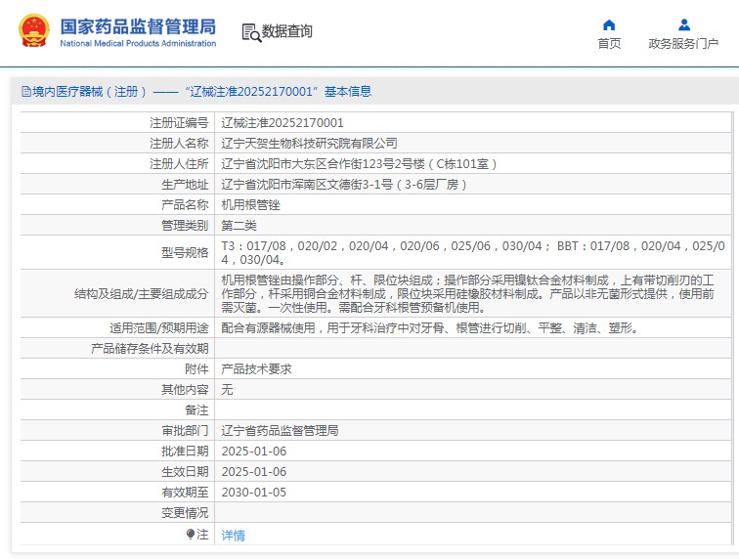Select registration number 辽械注准20252170001 cell
The width and height of the screenshot is (739, 560).
(283, 123)
